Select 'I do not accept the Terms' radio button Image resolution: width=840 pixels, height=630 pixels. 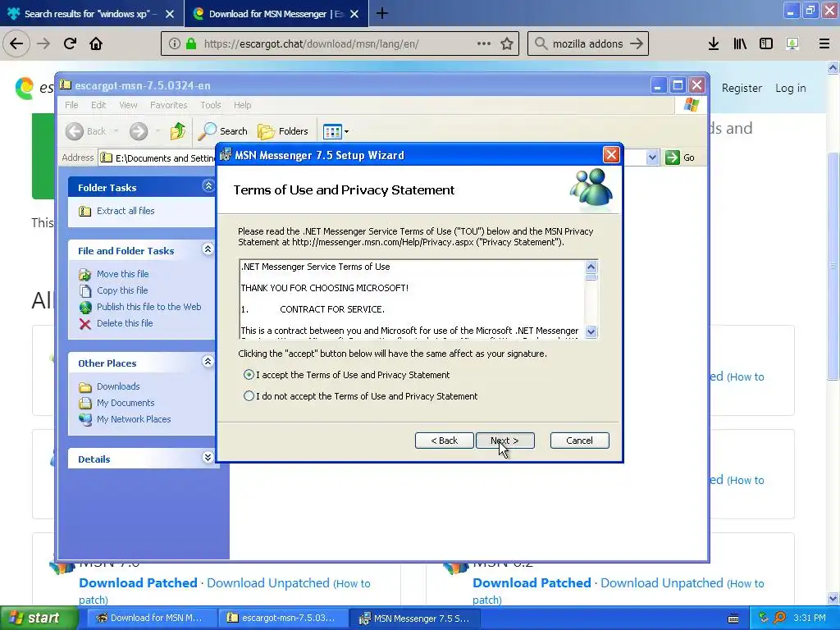249,396
